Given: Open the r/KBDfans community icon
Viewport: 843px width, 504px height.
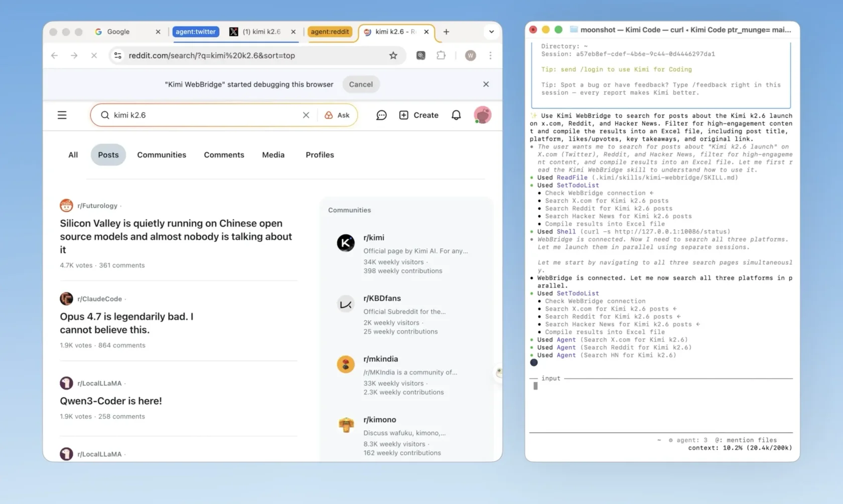Looking at the screenshot, I should (346, 304).
